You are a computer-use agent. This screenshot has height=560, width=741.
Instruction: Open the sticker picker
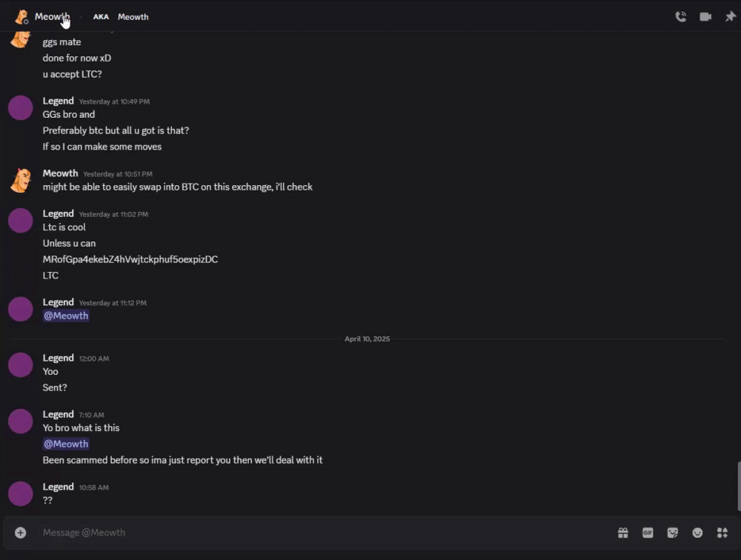pyautogui.click(x=673, y=533)
